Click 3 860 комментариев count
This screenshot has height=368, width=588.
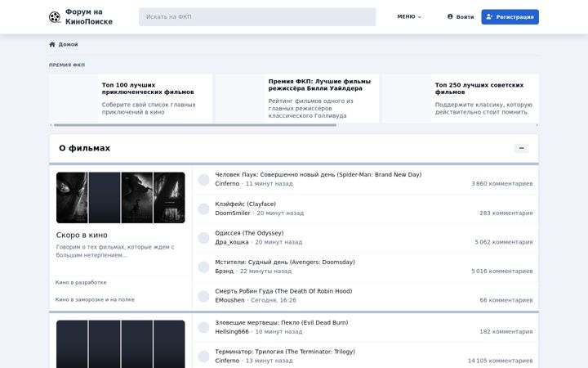502,184
